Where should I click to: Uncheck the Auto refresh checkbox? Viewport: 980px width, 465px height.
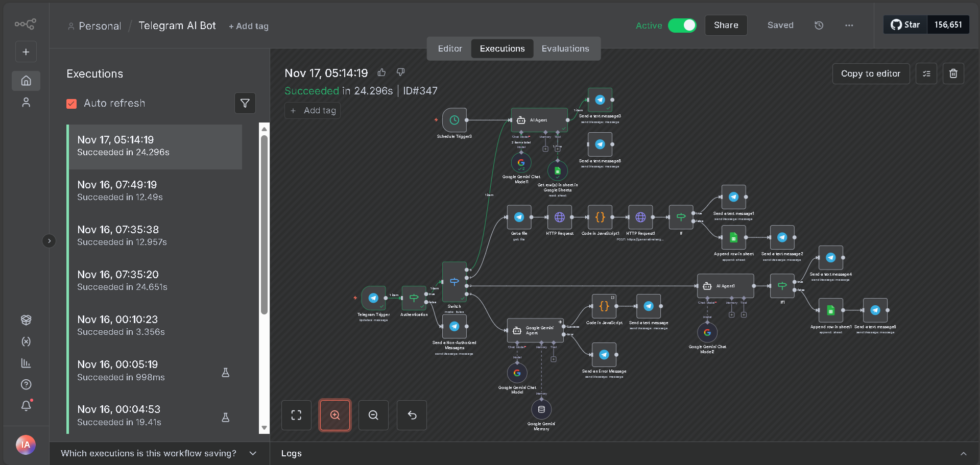tap(71, 104)
